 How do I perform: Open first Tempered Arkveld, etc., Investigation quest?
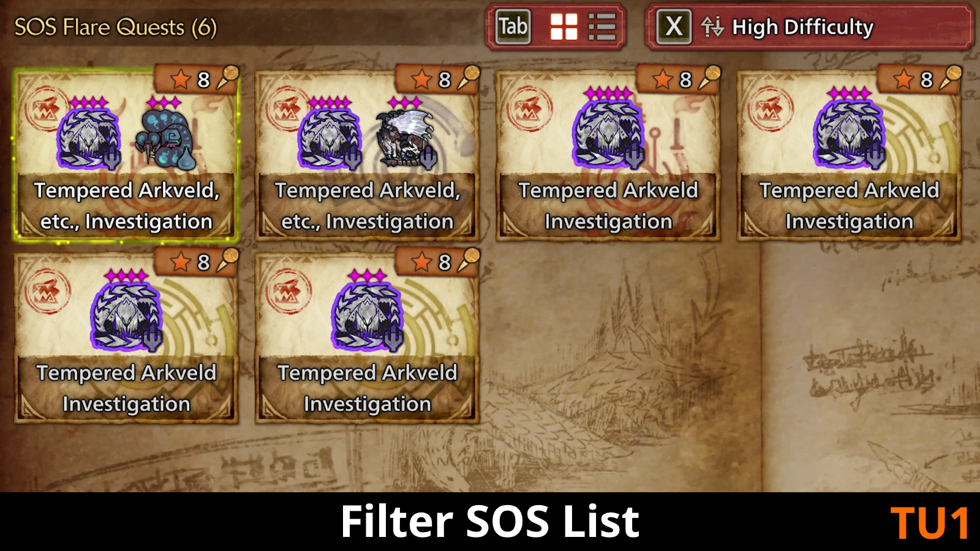126,154
